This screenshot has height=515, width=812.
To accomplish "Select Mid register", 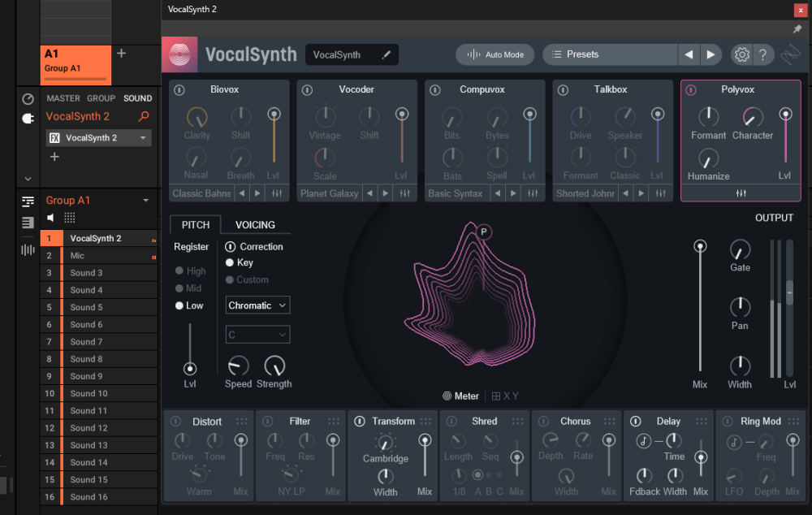I will 188,288.
